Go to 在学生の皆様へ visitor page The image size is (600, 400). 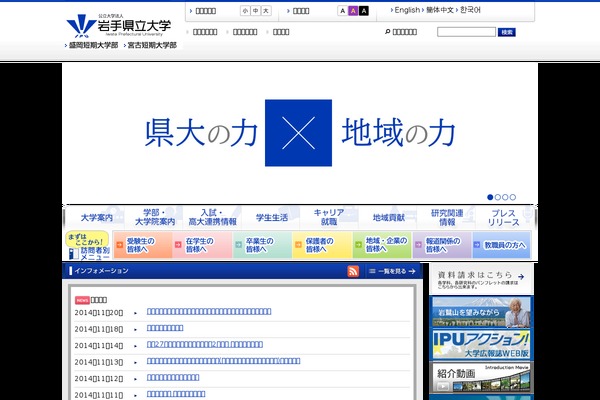point(202,245)
